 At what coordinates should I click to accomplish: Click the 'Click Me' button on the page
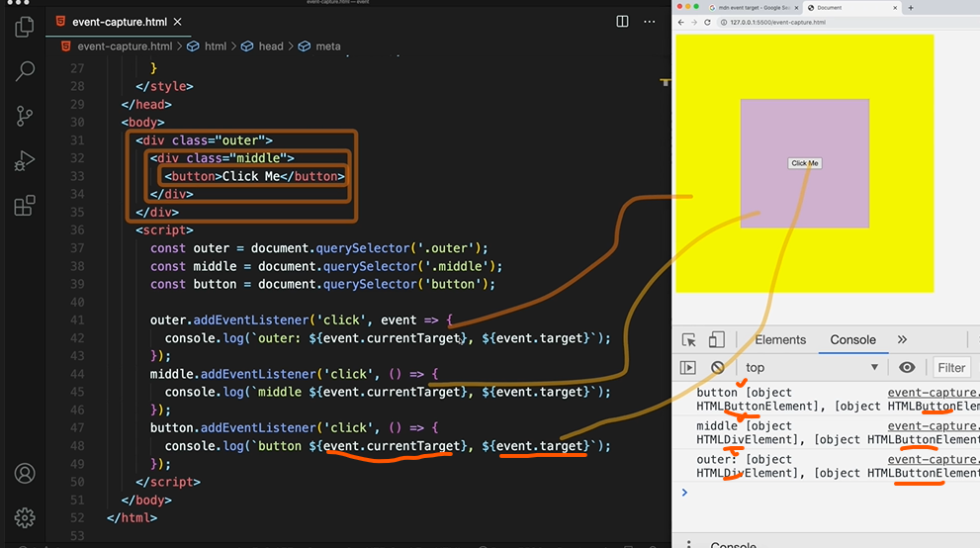point(805,163)
